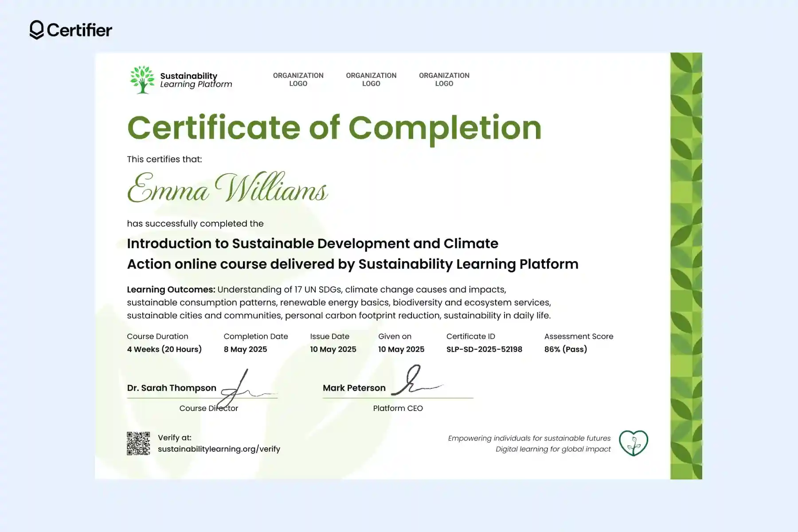Click the middle Organization Logo placeholder

click(x=372, y=79)
